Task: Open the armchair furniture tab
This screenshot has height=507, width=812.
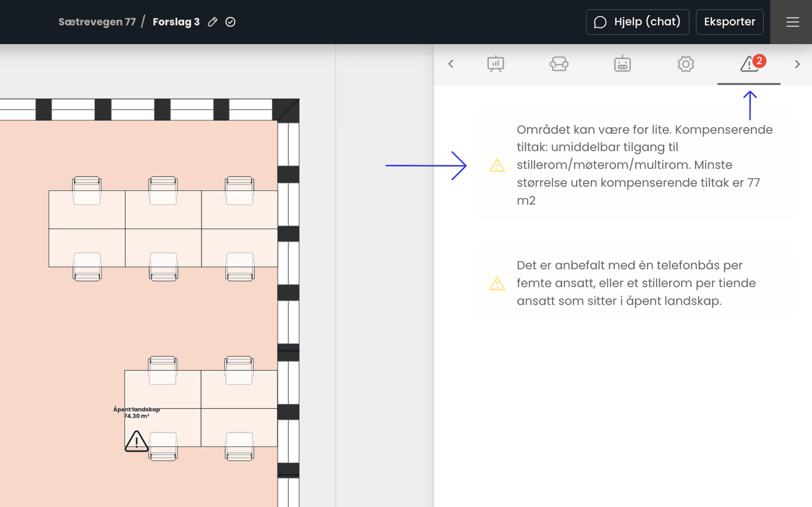Action: [559, 64]
